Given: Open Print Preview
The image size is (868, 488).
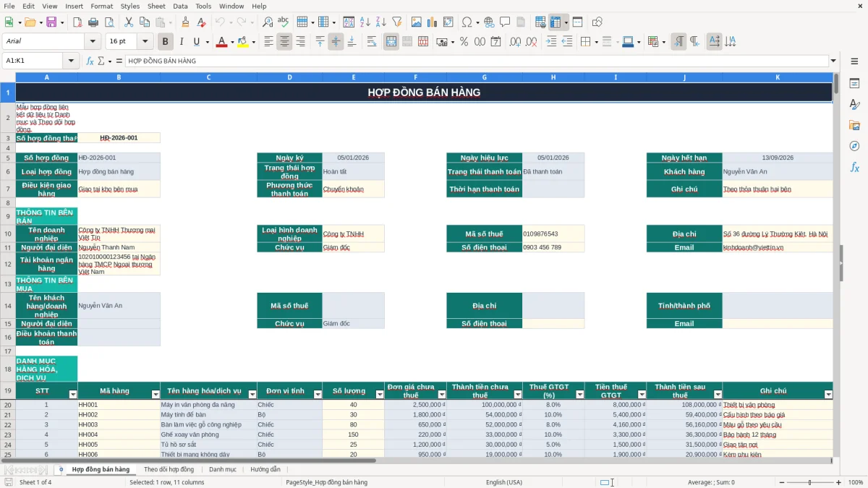Looking at the screenshot, I should (x=109, y=22).
